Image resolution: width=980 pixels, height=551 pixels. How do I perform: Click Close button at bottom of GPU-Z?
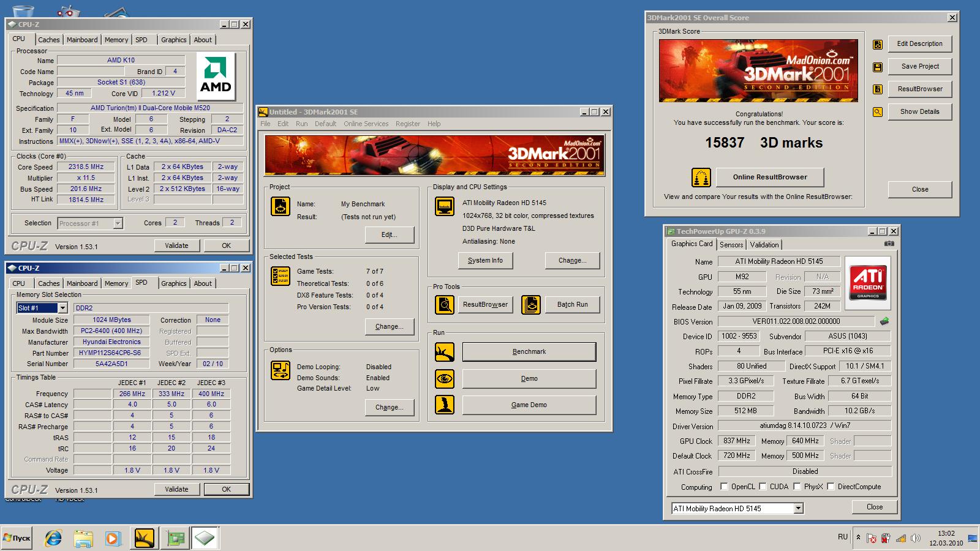[874, 507]
